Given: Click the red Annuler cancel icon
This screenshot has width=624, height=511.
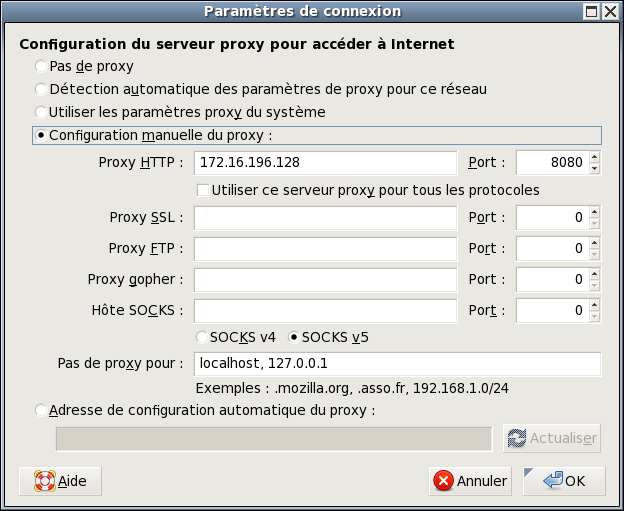Looking at the screenshot, I should tap(443, 481).
